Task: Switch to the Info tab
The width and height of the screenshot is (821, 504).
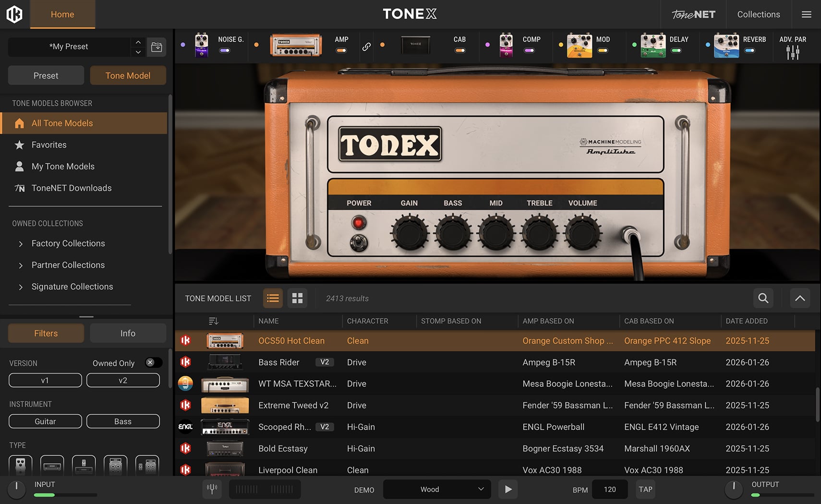Action: (128, 333)
